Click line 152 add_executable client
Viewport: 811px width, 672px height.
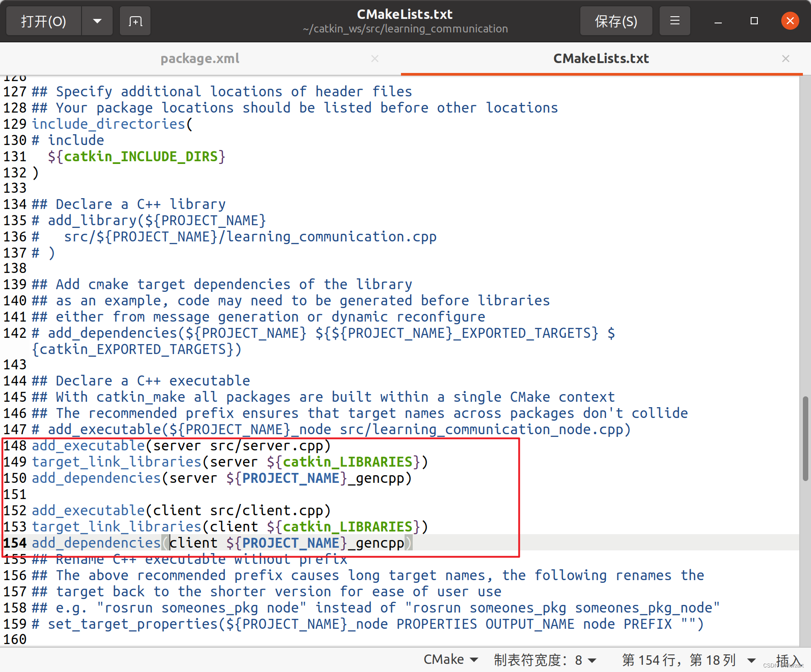(182, 510)
